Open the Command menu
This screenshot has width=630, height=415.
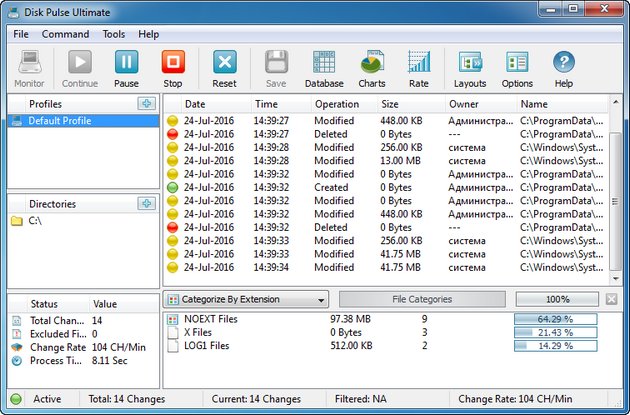(65, 34)
